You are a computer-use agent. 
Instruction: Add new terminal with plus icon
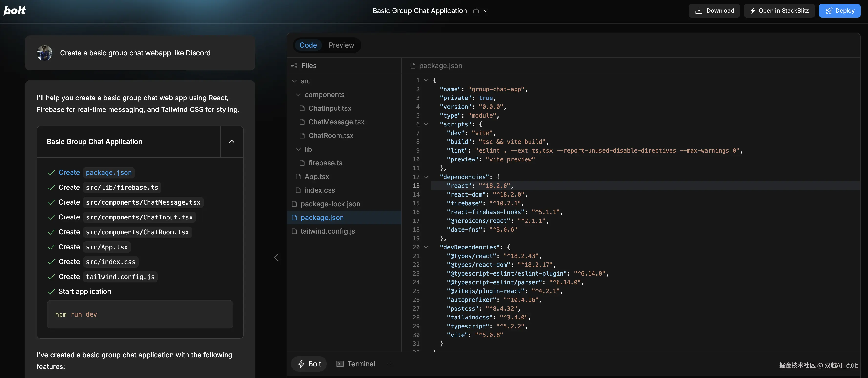390,364
